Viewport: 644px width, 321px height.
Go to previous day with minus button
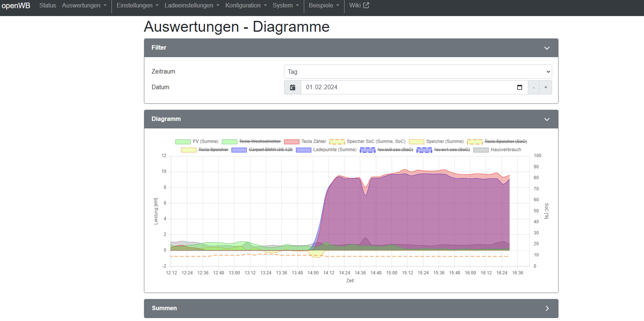(533, 87)
